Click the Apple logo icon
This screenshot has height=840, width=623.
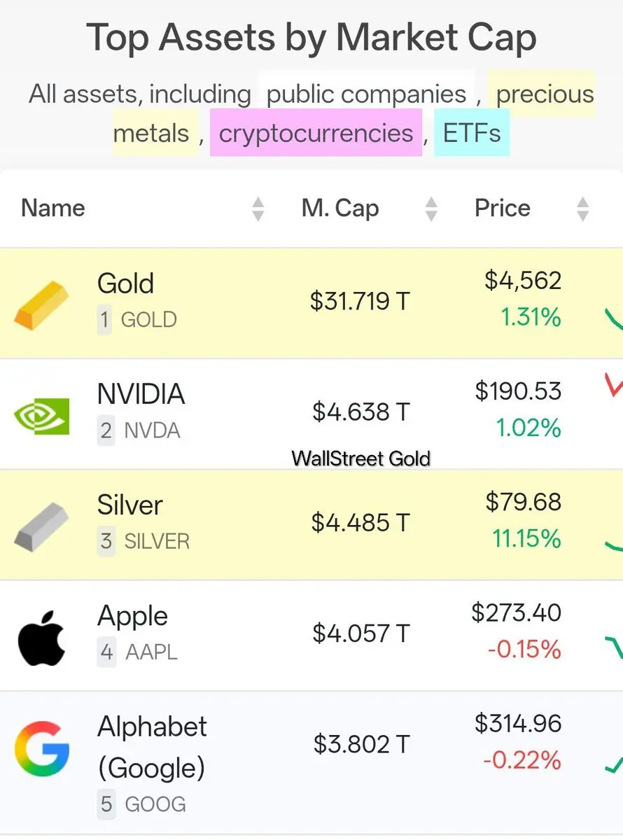(x=42, y=637)
